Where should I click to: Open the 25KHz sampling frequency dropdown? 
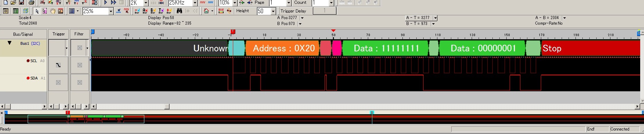(195, 3)
